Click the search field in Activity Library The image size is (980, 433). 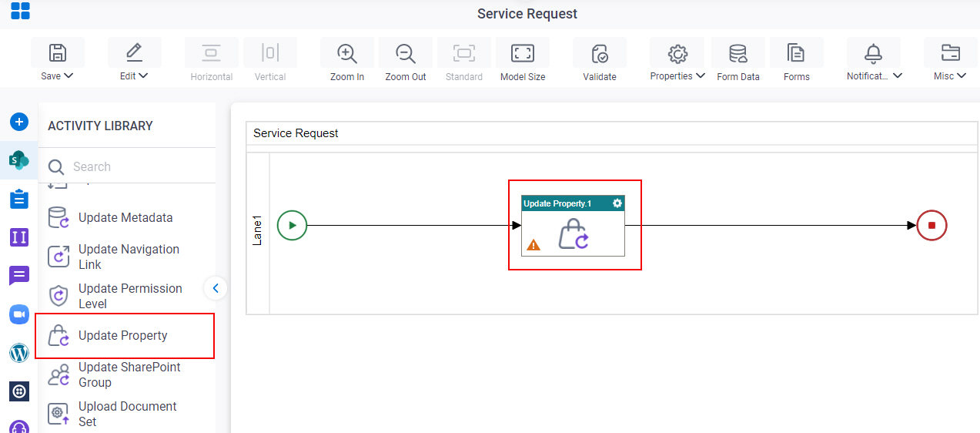point(127,166)
